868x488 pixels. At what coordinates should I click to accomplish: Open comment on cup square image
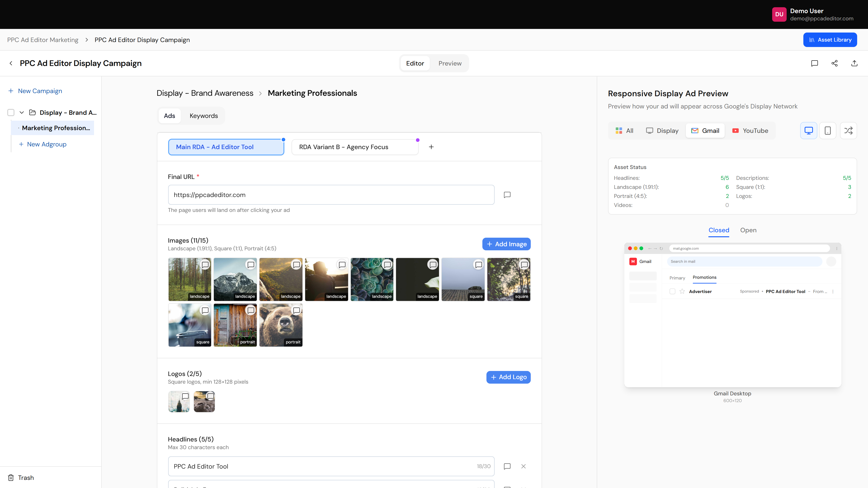point(205,310)
